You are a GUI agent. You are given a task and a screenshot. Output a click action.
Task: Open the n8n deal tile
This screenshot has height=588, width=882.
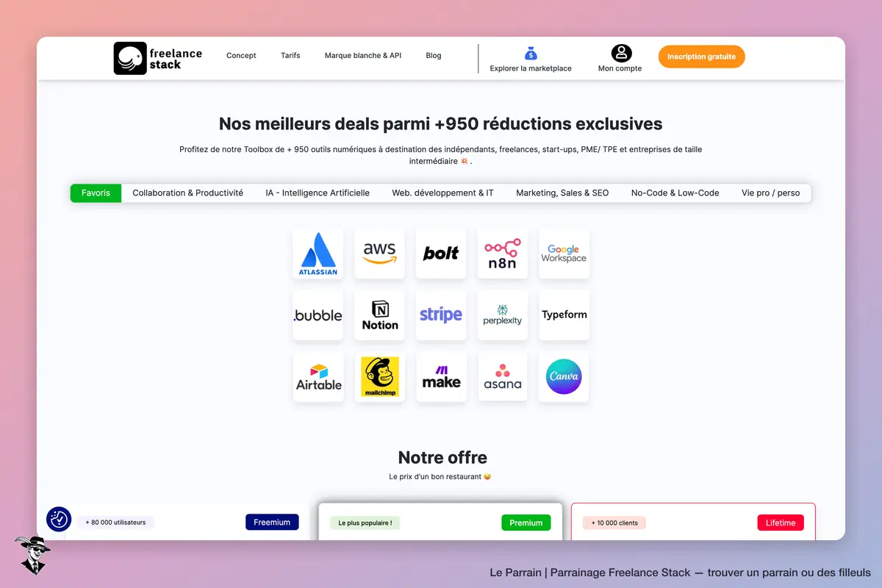coord(503,254)
